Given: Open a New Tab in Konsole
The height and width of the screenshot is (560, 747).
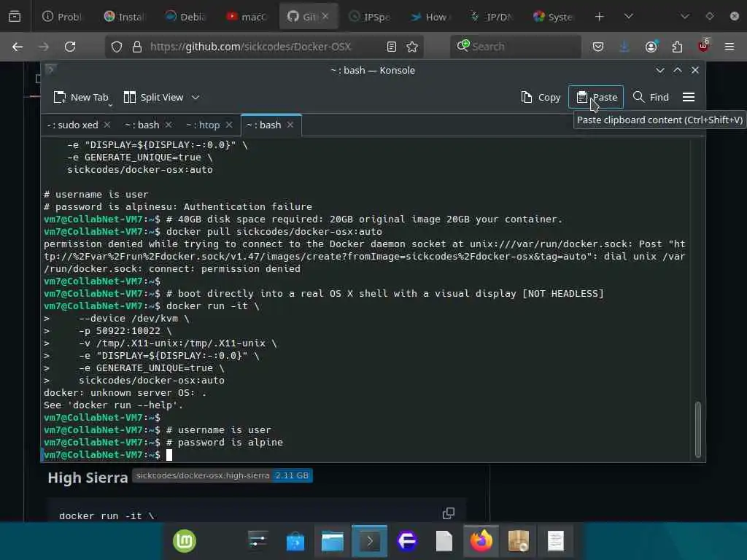Looking at the screenshot, I should click(x=81, y=97).
